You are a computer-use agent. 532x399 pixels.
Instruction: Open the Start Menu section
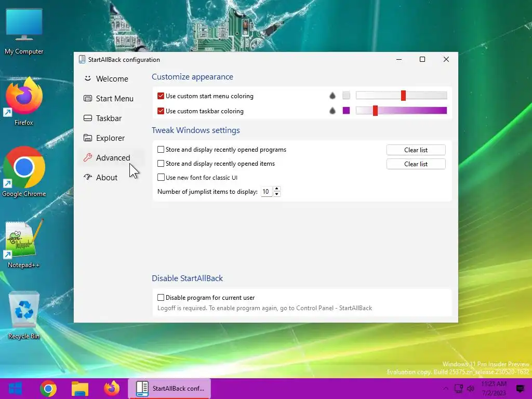(112, 98)
